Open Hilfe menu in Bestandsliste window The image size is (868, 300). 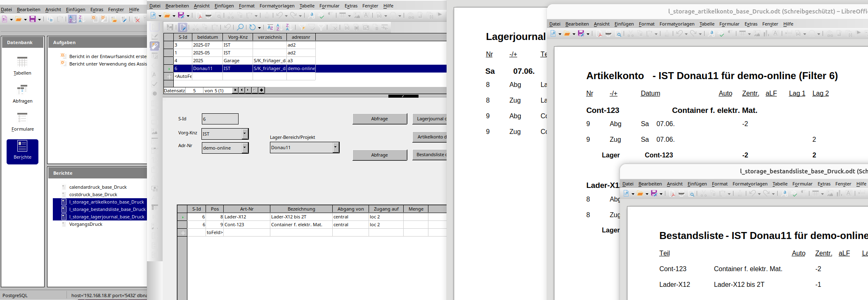pyautogui.click(x=861, y=184)
